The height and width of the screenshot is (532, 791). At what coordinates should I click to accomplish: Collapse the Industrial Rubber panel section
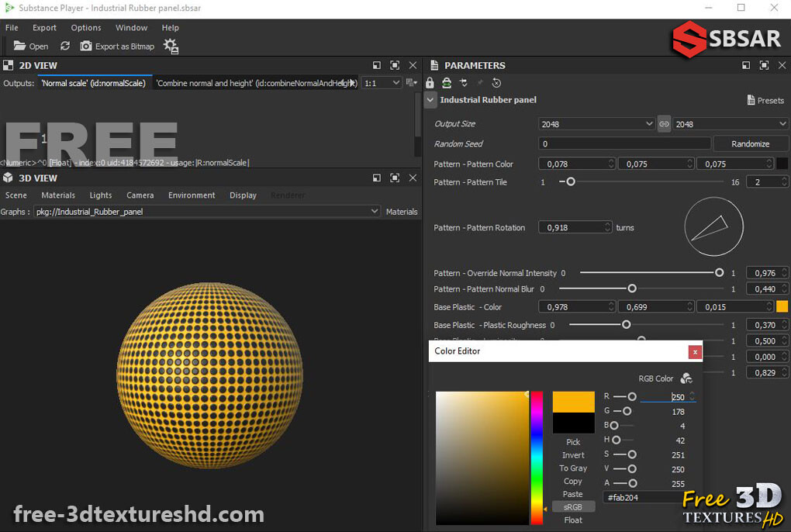(x=430, y=99)
